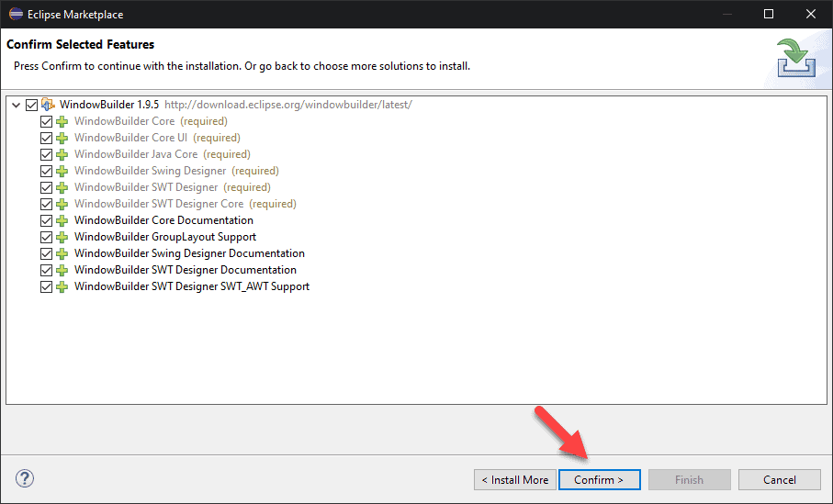833x504 pixels.
Task: Maximize the Eclipse Marketplace window
Action: tap(768, 14)
